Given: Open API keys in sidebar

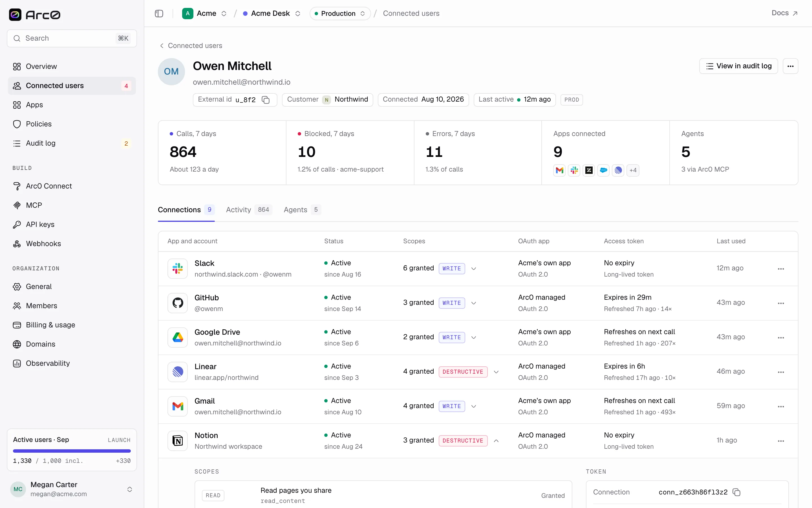Looking at the screenshot, I should coord(72,224).
